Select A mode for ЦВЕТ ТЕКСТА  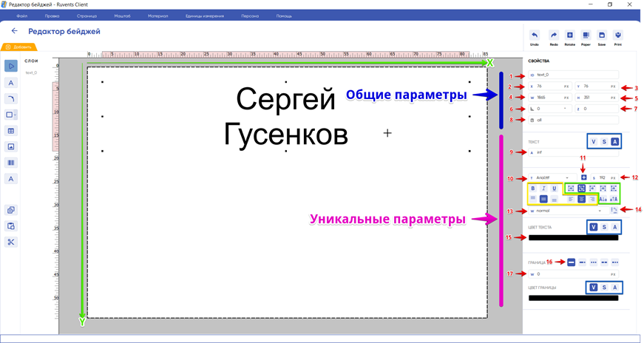615,227
